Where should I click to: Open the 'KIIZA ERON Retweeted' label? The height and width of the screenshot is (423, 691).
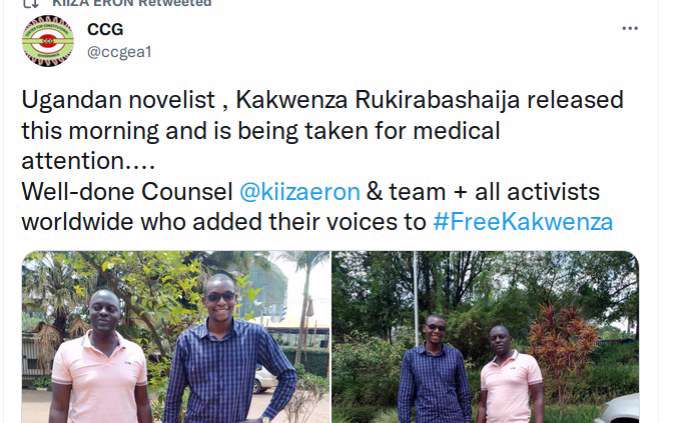(x=132, y=3)
